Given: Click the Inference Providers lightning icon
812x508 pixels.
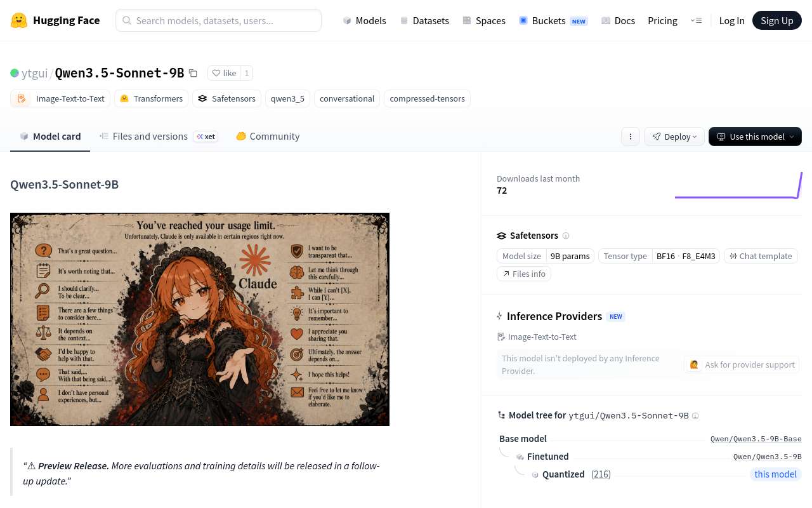Looking at the screenshot, I should pyautogui.click(x=500, y=316).
